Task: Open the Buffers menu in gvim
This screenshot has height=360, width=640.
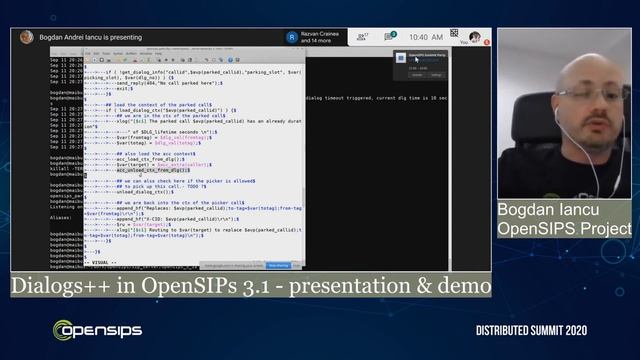Action: (131, 53)
